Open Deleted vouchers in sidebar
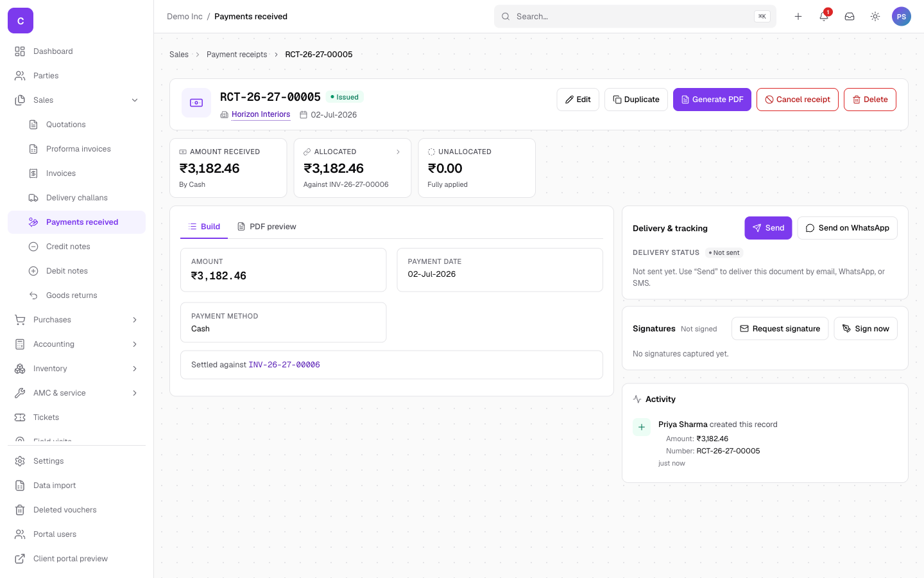The height and width of the screenshot is (578, 924). (x=76, y=510)
